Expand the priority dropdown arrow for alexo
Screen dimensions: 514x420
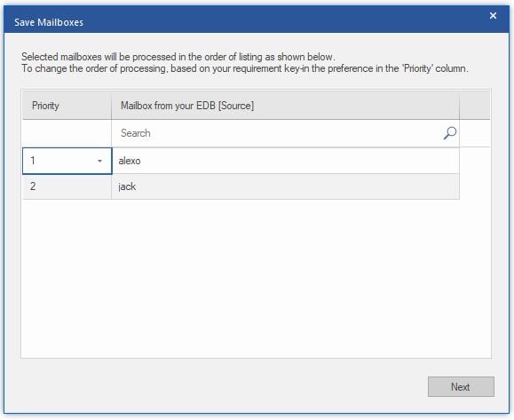tap(99, 161)
